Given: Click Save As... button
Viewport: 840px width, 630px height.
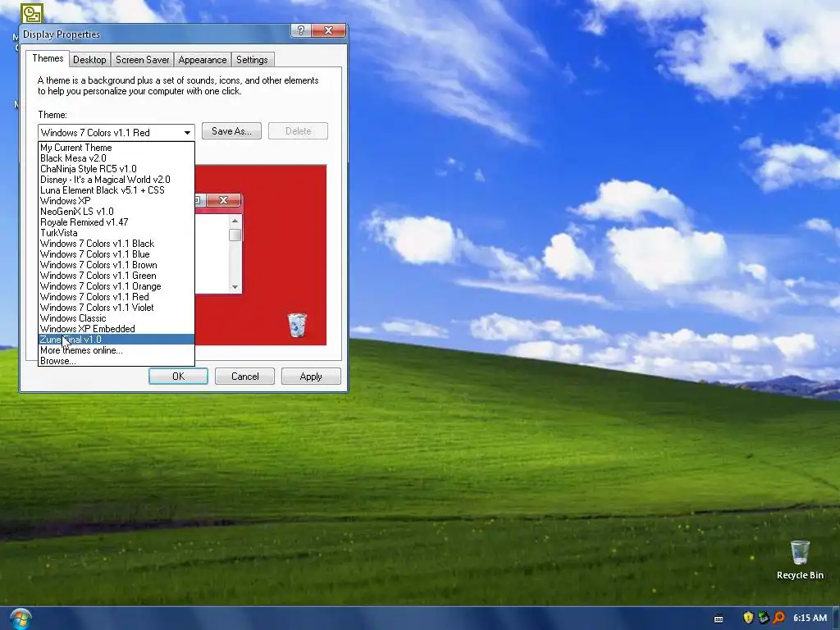Looking at the screenshot, I should [231, 131].
